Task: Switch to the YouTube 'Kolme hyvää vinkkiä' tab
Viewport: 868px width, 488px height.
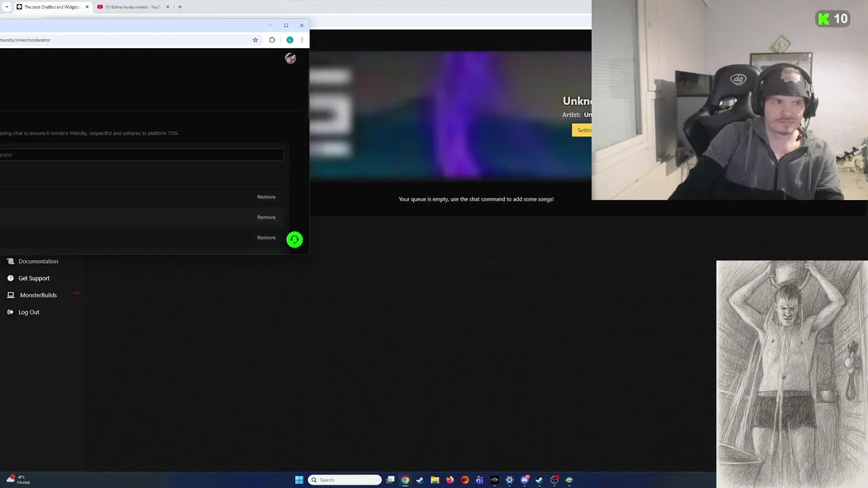Action: [x=132, y=7]
